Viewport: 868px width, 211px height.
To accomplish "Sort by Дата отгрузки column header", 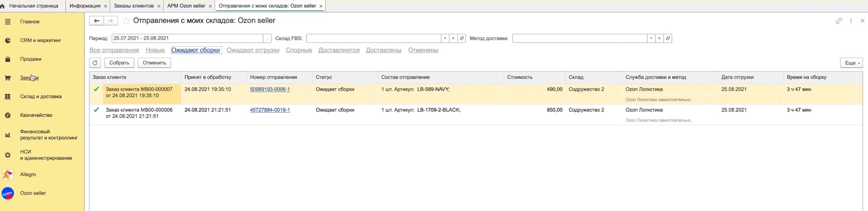I will tap(751, 77).
